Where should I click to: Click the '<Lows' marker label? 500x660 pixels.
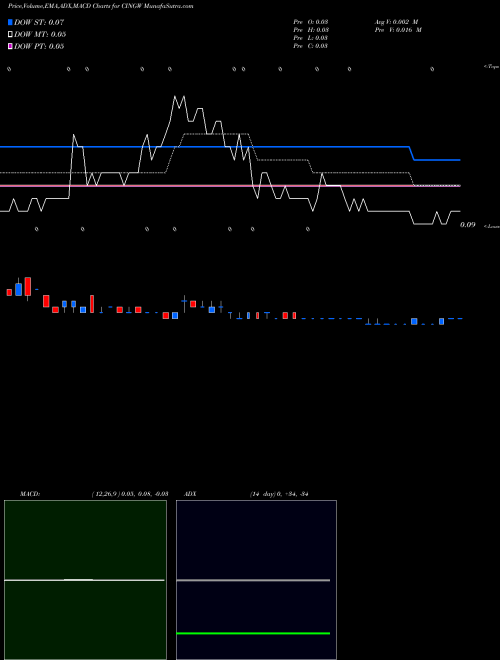coord(491,226)
